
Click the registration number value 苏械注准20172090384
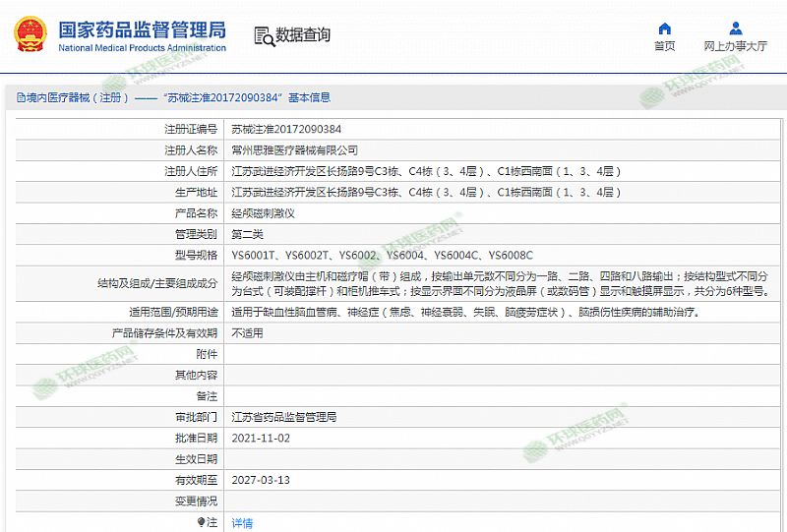coord(286,129)
